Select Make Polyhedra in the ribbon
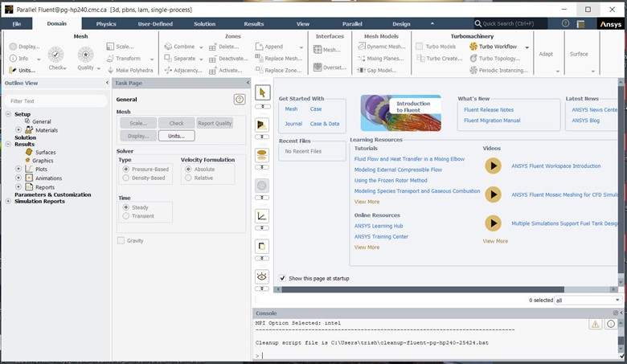 [x=130, y=71]
